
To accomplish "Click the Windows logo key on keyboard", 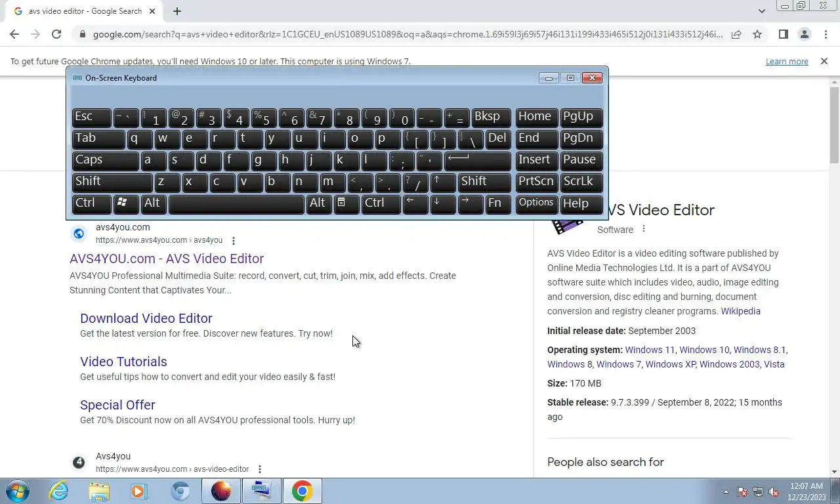I will pyautogui.click(x=125, y=203).
